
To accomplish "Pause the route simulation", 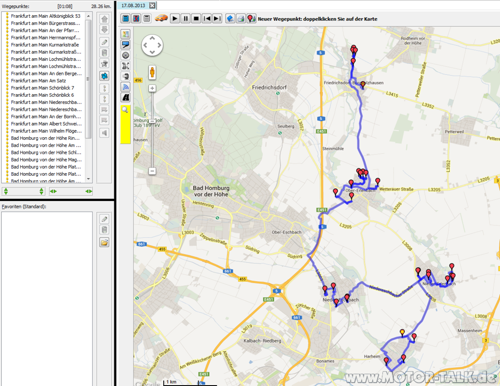I will [x=186, y=19].
